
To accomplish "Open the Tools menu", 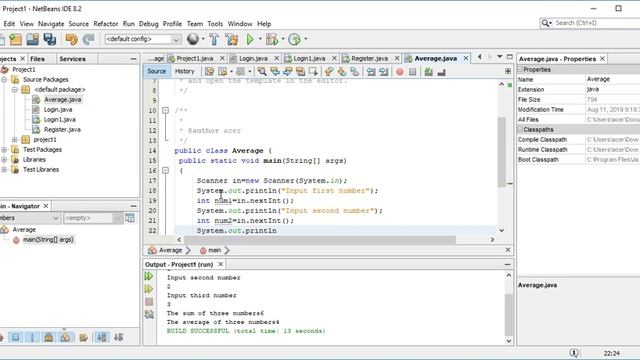I will 215,24.
